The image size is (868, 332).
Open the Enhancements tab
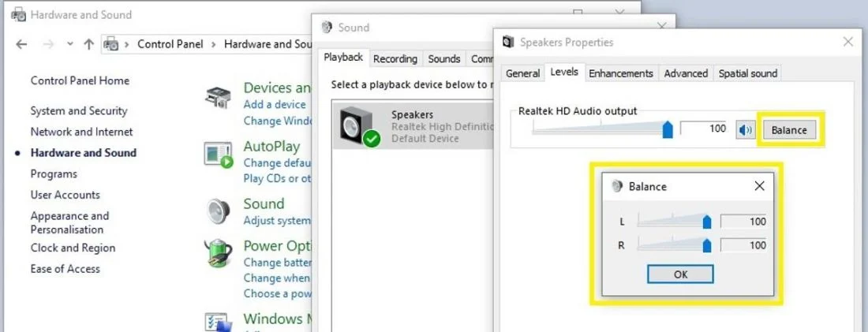[x=620, y=73]
